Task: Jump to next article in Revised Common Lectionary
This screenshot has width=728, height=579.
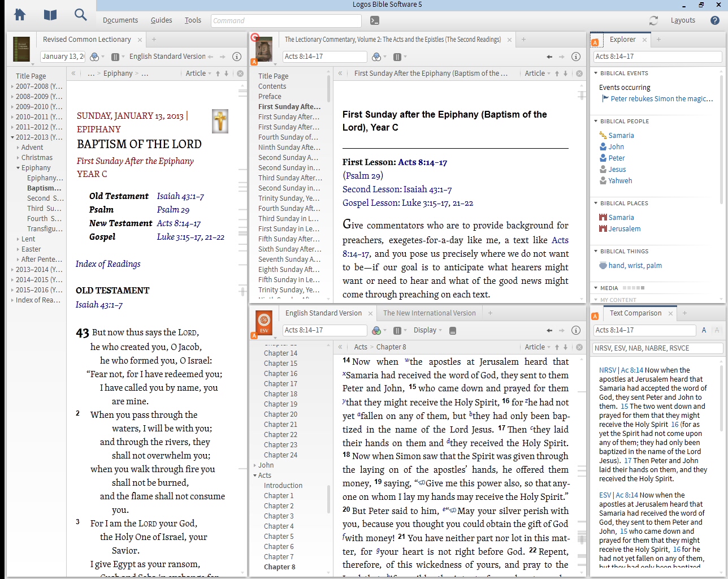Action: point(226,74)
